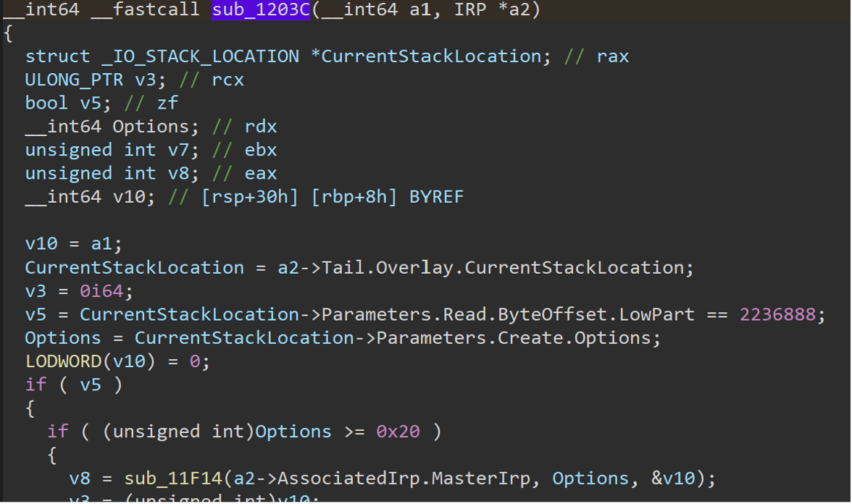Click the v8 variable receiving the call result

pyautogui.click(x=78, y=478)
